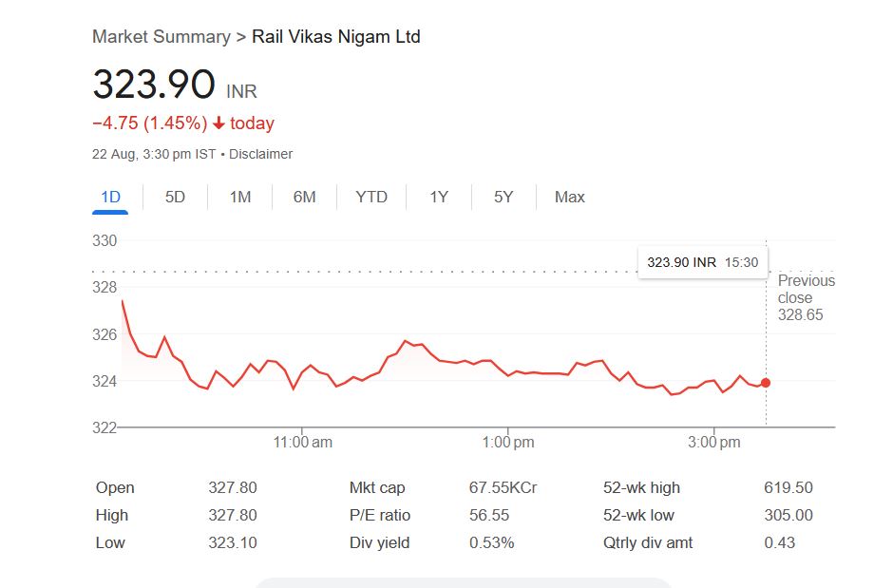Image resolution: width=874 pixels, height=588 pixels.
Task: Click the Mkt cap value 67.55KCr
Action: (503, 488)
